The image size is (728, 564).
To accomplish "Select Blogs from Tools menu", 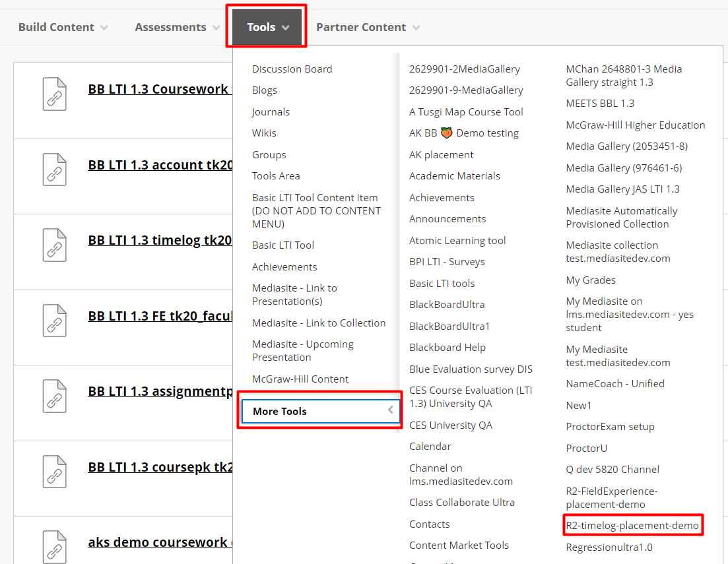I will click(x=265, y=90).
